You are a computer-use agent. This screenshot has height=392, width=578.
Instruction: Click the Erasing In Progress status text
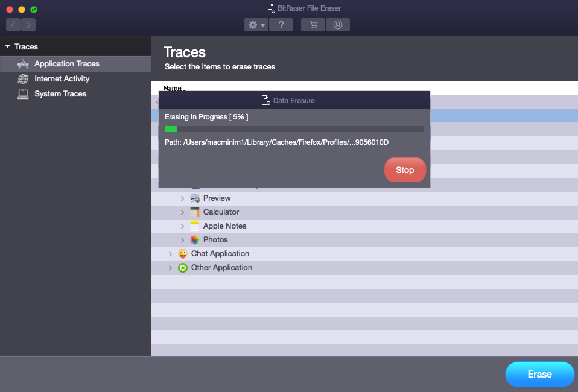206,117
